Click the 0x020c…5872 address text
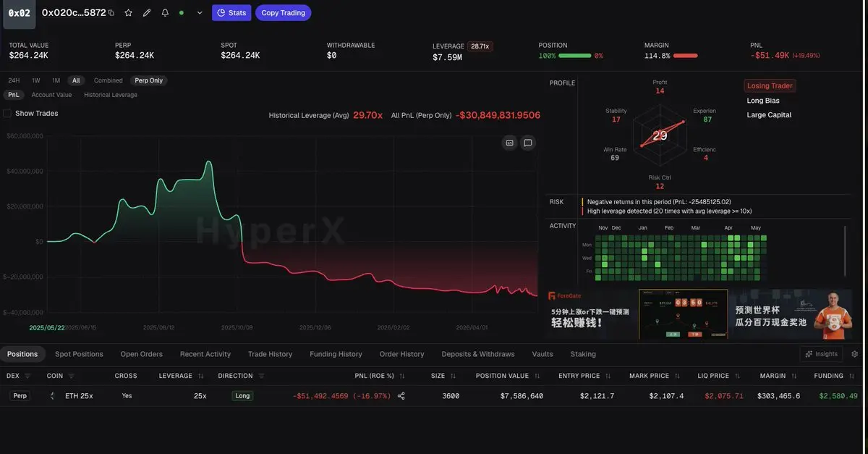This screenshot has width=868, height=454. point(74,13)
